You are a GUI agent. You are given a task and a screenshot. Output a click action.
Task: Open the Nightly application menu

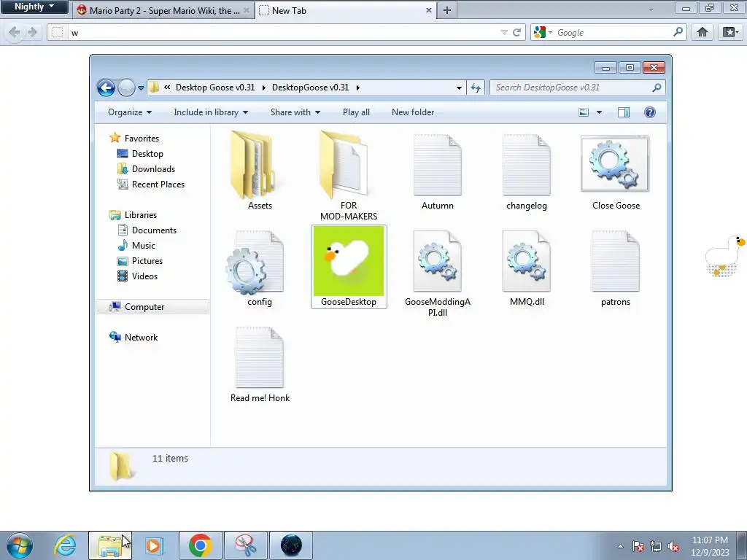tap(34, 7)
